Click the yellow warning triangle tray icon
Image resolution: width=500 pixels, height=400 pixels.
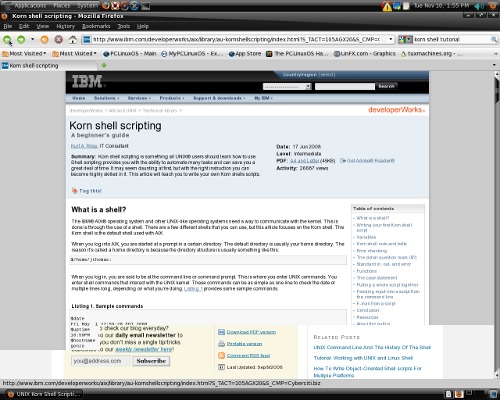pos(387,6)
